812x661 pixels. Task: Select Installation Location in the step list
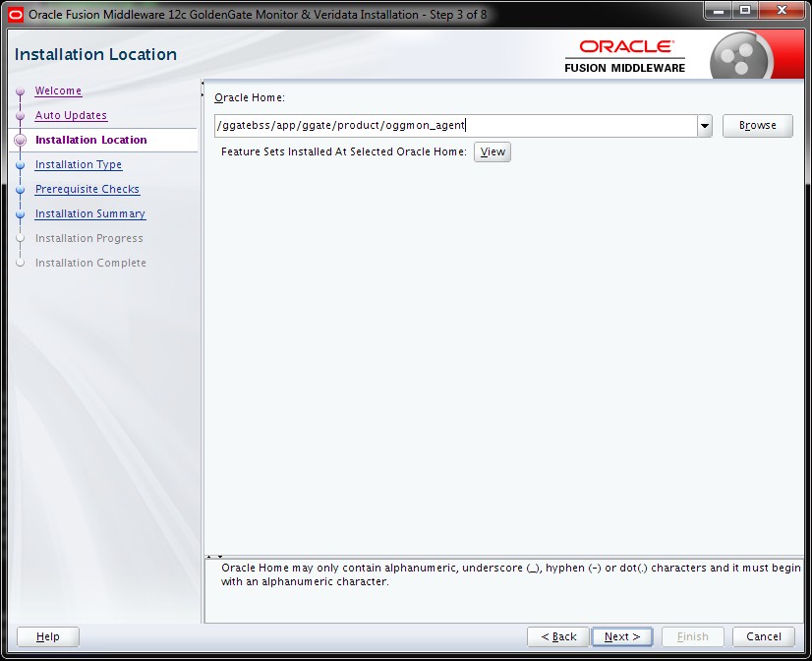(x=90, y=140)
